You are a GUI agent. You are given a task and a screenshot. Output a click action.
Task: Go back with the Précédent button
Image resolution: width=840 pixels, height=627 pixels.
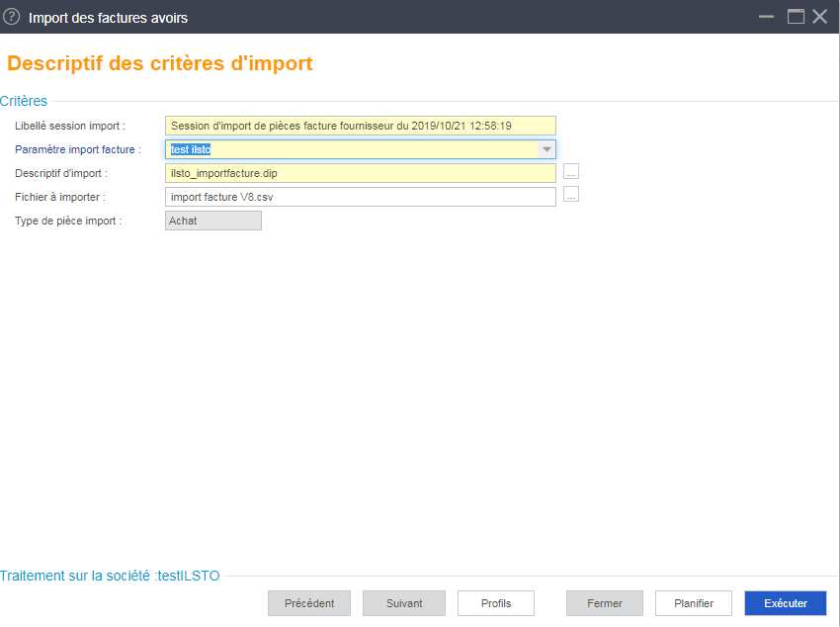309,603
